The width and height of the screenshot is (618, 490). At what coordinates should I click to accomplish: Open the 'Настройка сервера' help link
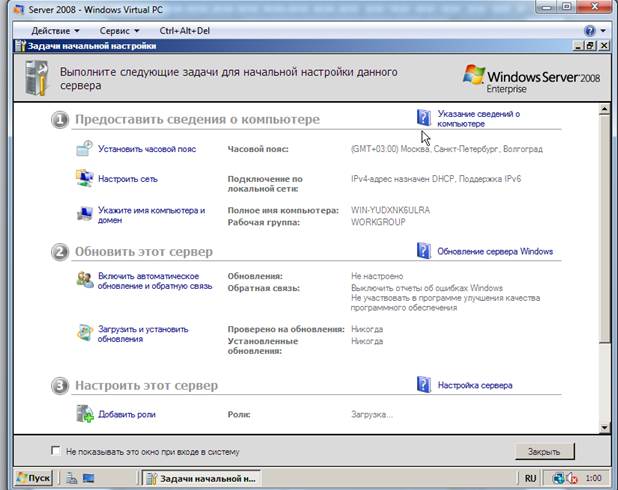point(475,385)
